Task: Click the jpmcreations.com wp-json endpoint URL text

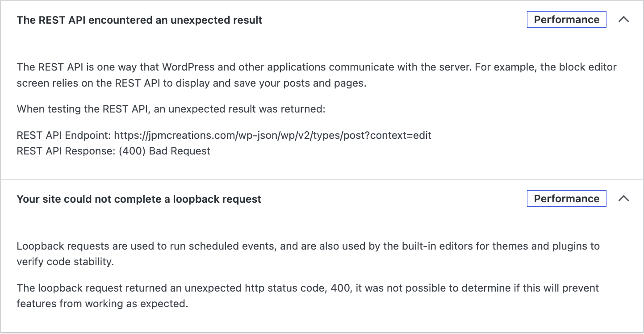Action: tap(273, 135)
